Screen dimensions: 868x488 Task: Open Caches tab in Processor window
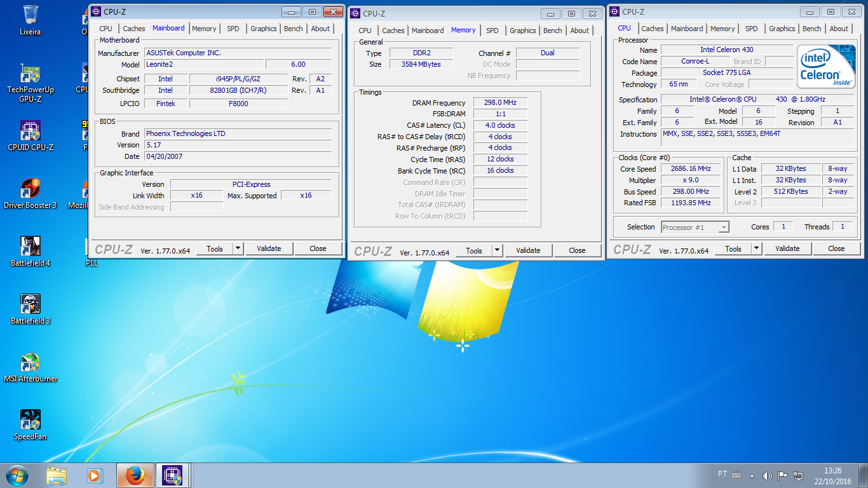pyautogui.click(x=653, y=29)
